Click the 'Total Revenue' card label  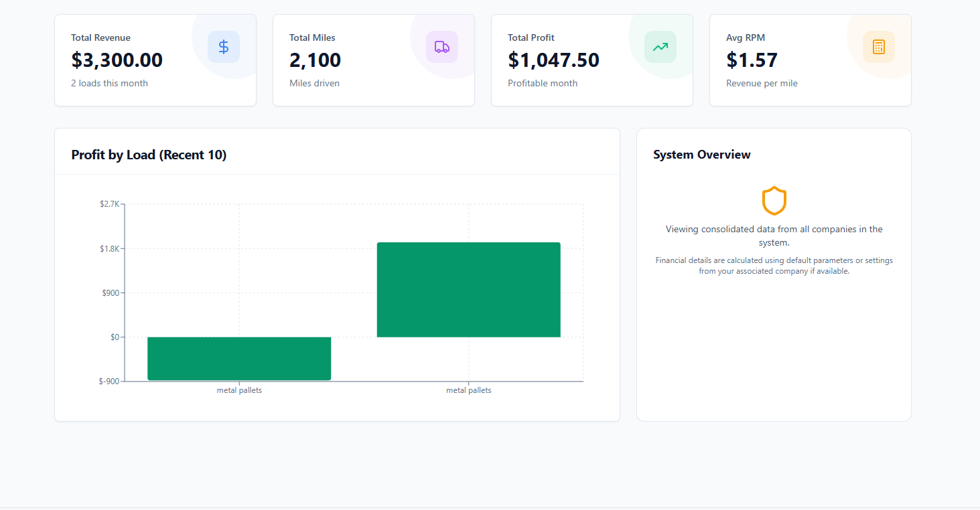[101, 37]
